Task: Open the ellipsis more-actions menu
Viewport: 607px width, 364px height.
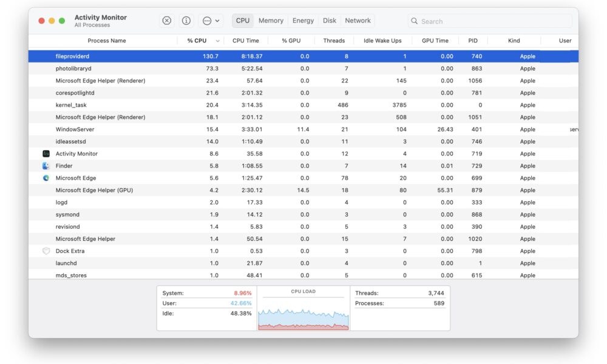Action: click(211, 21)
